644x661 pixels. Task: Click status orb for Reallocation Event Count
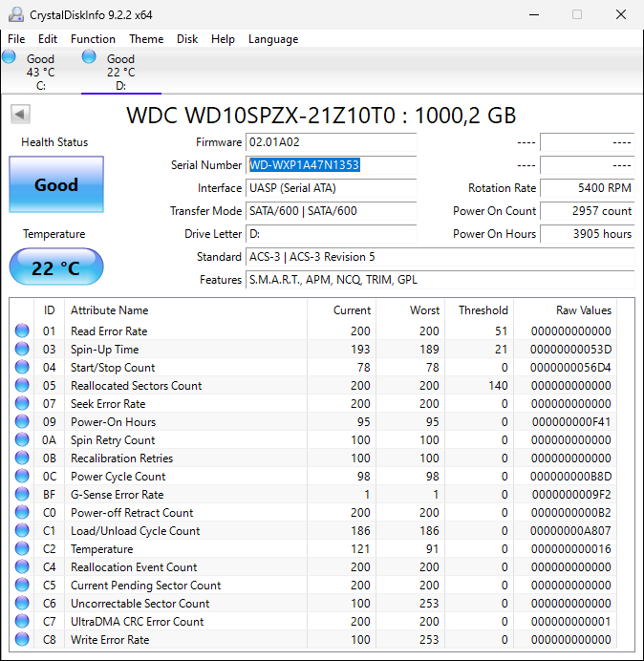pyautogui.click(x=22, y=566)
